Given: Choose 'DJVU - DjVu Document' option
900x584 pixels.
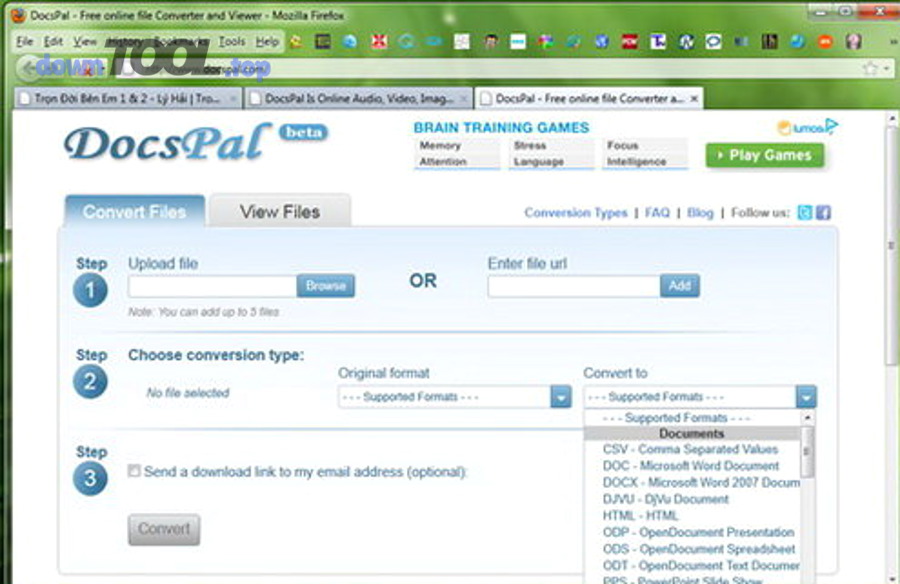Looking at the screenshot, I should click(690, 499).
